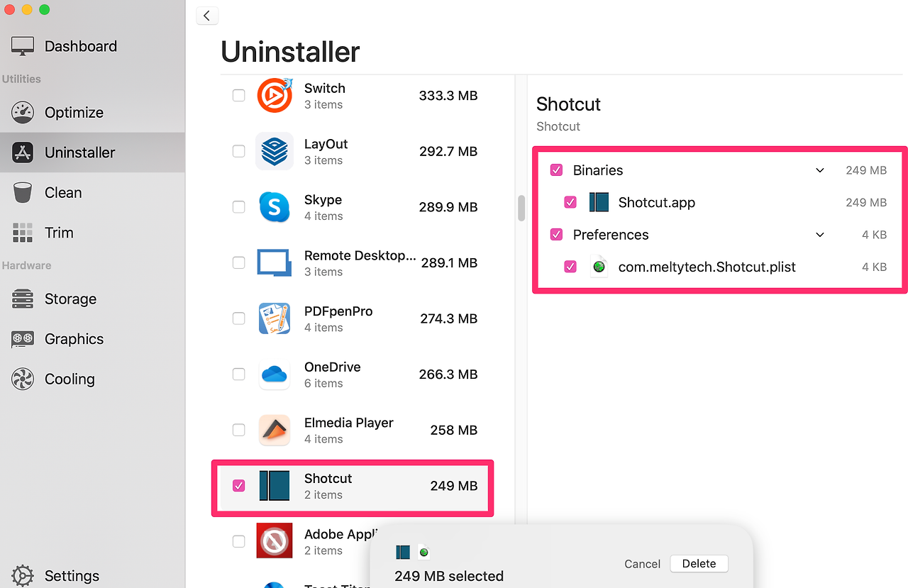Check the PDFpenPro app checkbox
This screenshot has width=908, height=588.
[x=239, y=318]
